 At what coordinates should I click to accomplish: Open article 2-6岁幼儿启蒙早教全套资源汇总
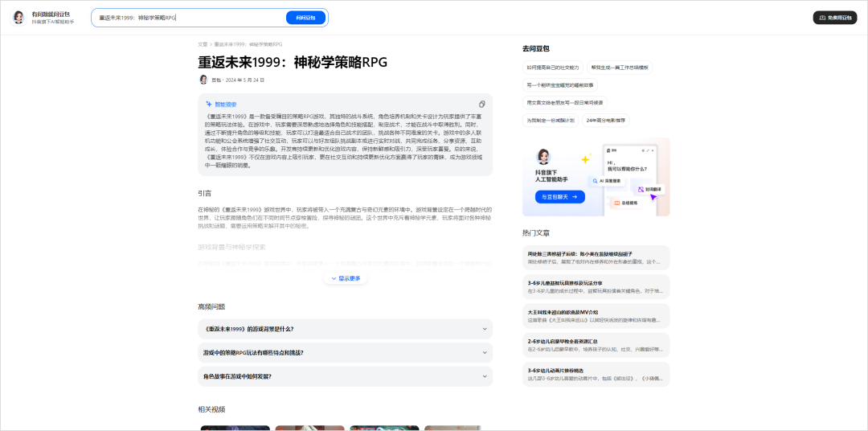pos(596,345)
